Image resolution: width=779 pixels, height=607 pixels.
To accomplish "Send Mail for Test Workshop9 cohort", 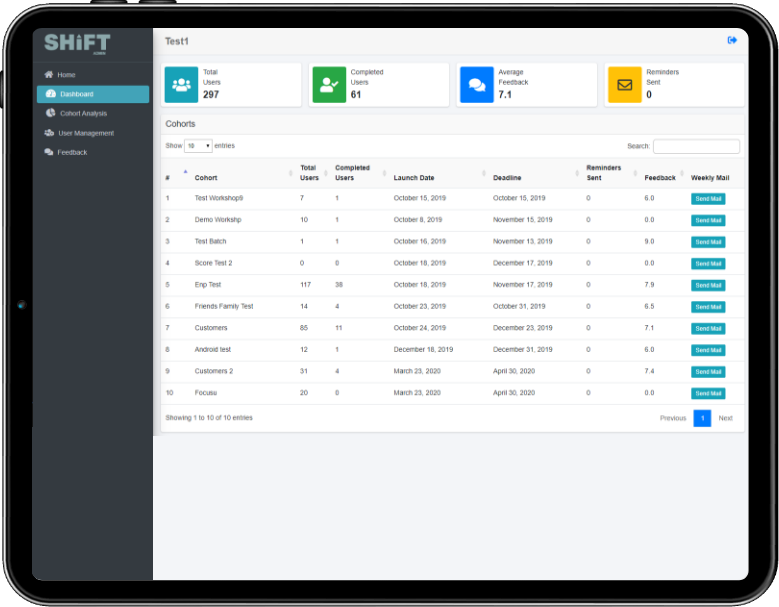I will pos(708,199).
